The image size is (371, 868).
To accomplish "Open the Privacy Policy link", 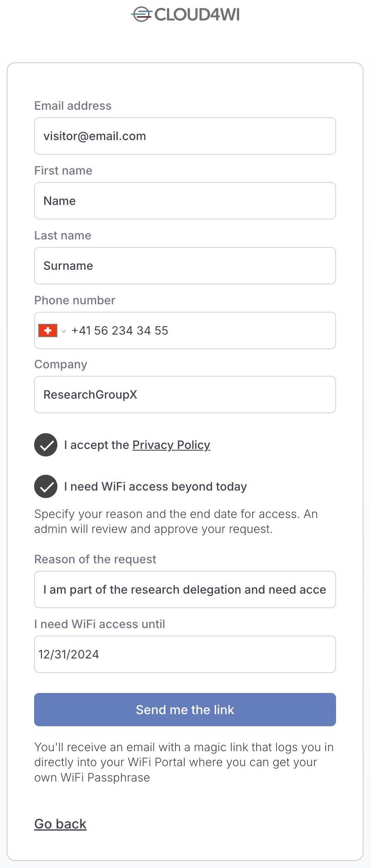I will tap(171, 445).
